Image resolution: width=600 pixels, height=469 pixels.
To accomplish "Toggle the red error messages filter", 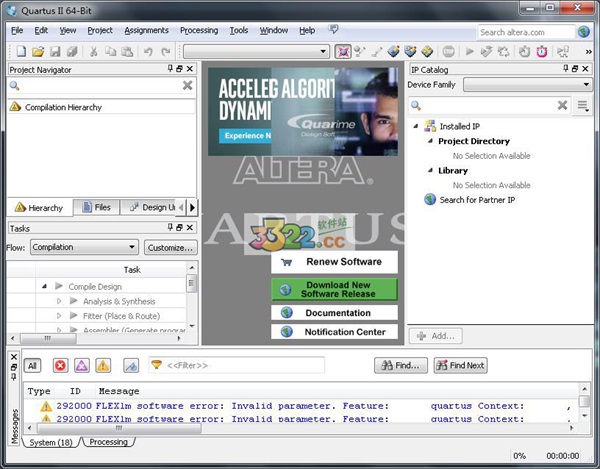I will point(60,366).
